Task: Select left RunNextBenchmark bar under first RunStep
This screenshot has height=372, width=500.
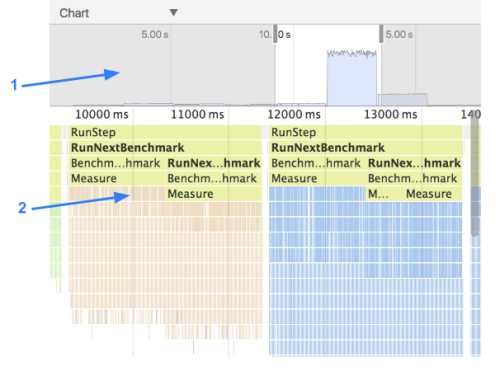Action: coord(165,148)
